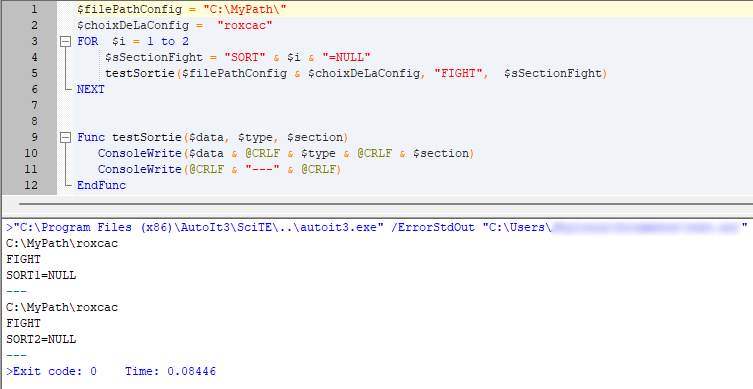Viewport: 753px width, 389px height.
Task: Place cursor on $filePathConfig variable, line 1
Action: coord(129,10)
